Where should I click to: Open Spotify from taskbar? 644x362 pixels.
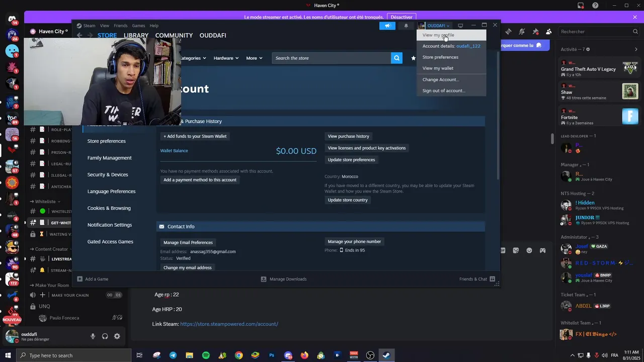pos(206,355)
